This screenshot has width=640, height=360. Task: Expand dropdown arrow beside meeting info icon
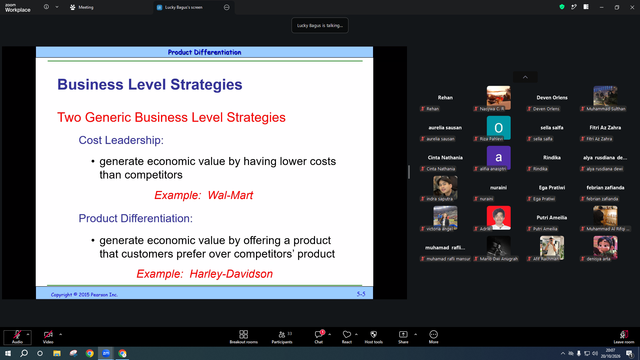pos(57,7)
